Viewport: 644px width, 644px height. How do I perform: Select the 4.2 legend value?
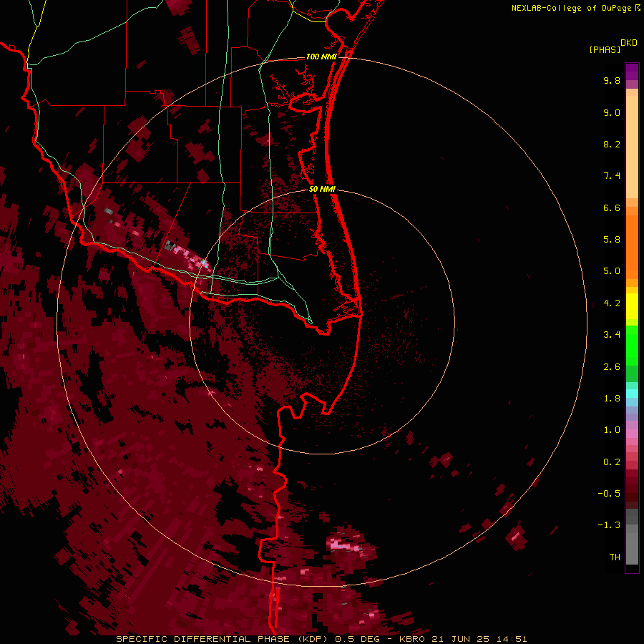pyautogui.click(x=612, y=303)
